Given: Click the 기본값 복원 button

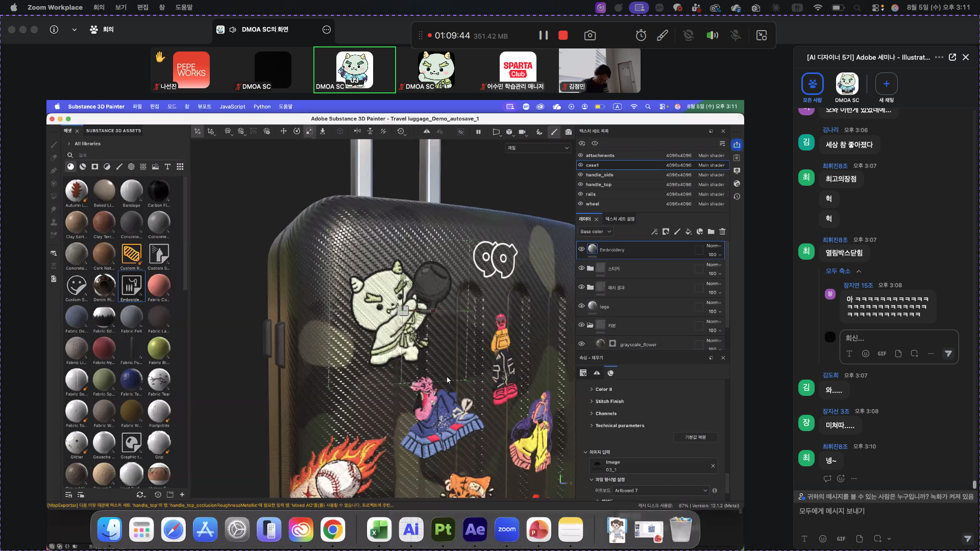Looking at the screenshot, I should pyautogui.click(x=695, y=437).
